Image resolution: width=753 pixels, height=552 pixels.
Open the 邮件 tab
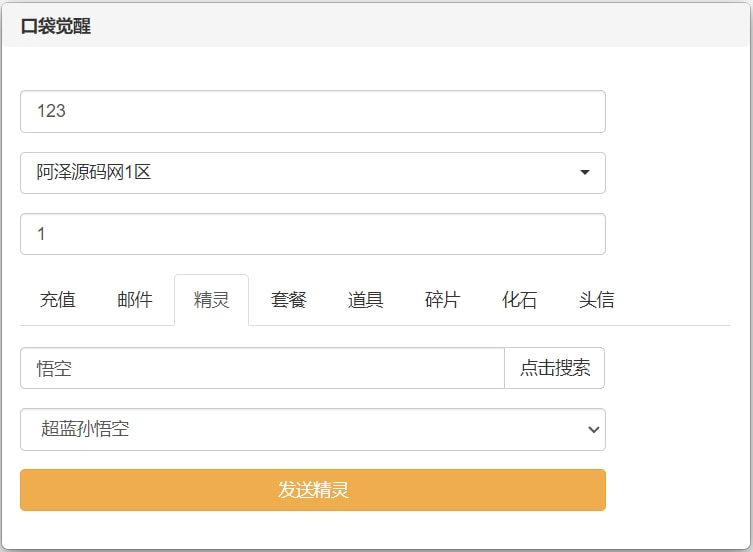click(x=135, y=300)
